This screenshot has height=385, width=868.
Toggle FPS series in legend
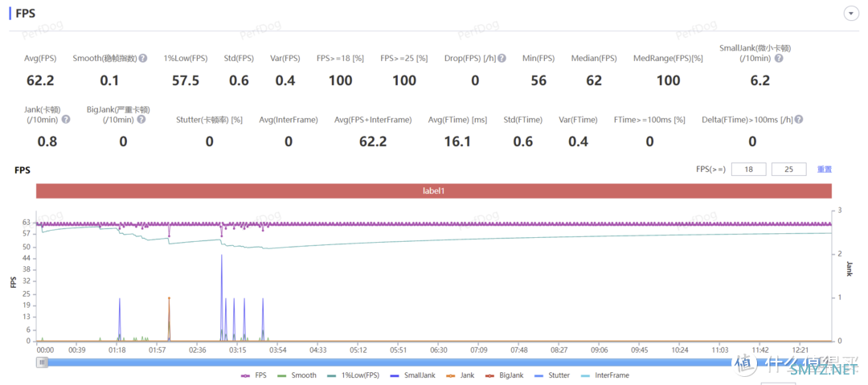click(253, 375)
